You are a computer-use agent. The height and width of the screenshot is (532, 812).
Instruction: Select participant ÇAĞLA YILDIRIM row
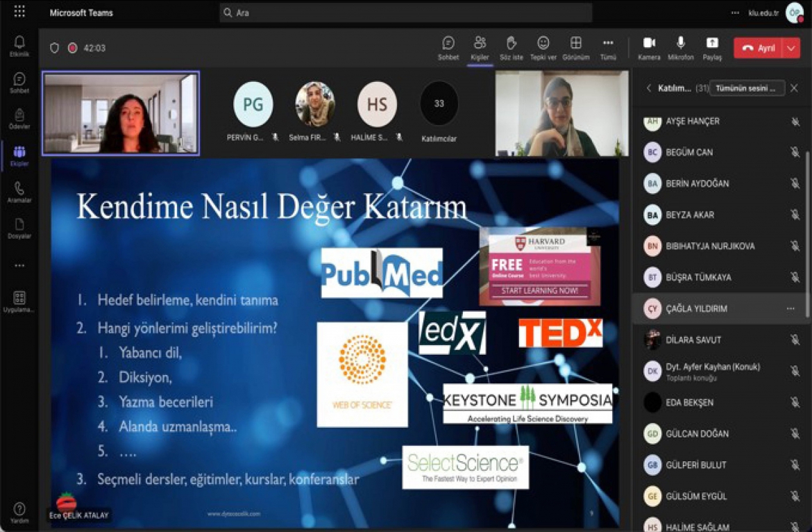(x=719, y=309)
